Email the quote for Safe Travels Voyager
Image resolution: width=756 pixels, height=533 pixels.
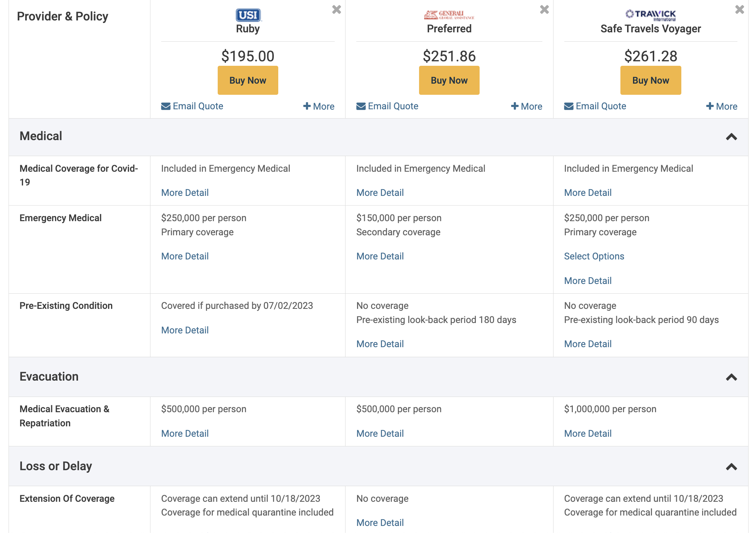click(595, 106)
